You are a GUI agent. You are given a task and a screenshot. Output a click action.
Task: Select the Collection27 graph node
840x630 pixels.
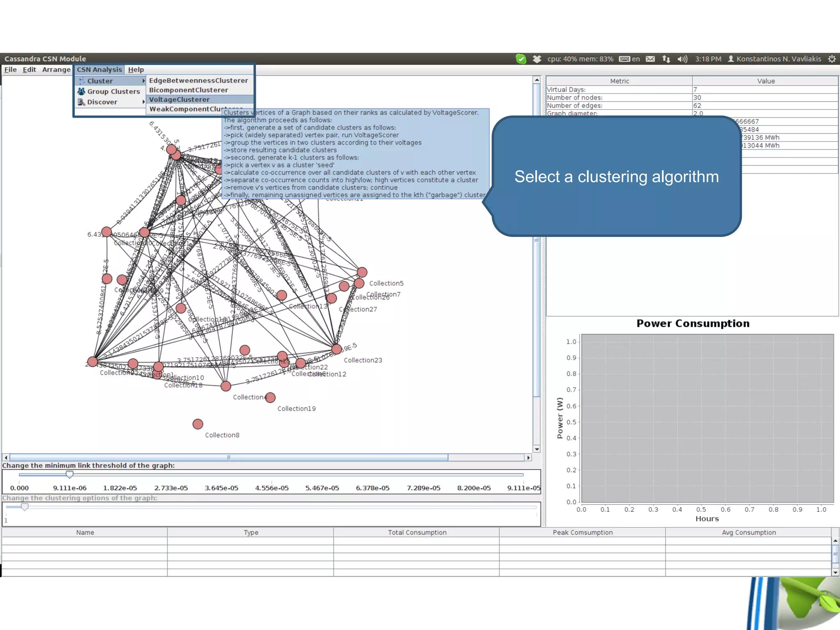pyautogui.click(x=332, y=298)
